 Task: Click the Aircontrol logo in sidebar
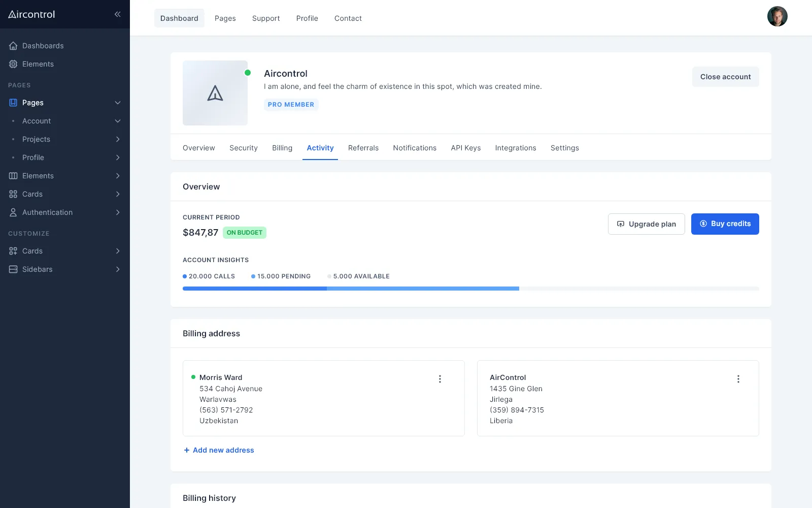[31, 14]
